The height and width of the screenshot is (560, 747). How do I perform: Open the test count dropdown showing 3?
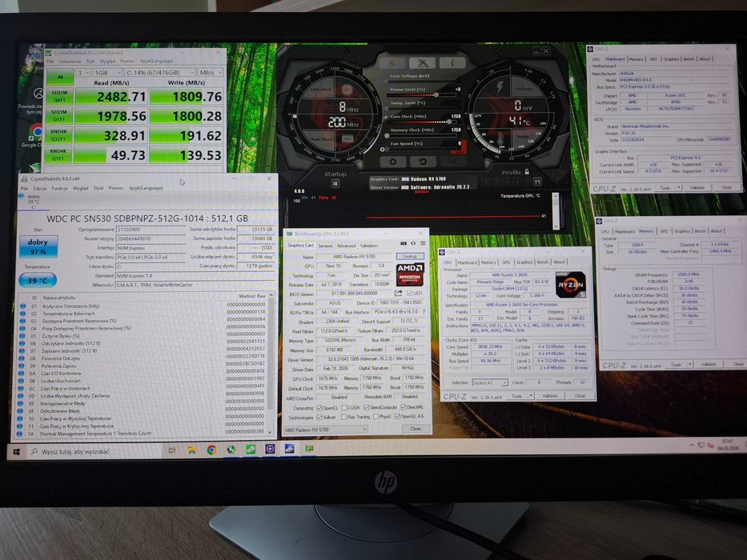83,73
